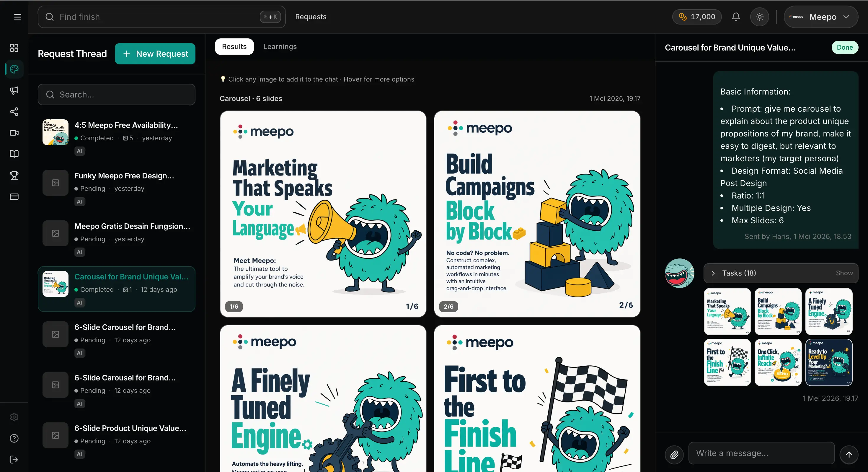Screen dimensions: 868x472
Task: Click the truncated Carousel for Brand Unique Value header
Action: (x=730, y=48)
